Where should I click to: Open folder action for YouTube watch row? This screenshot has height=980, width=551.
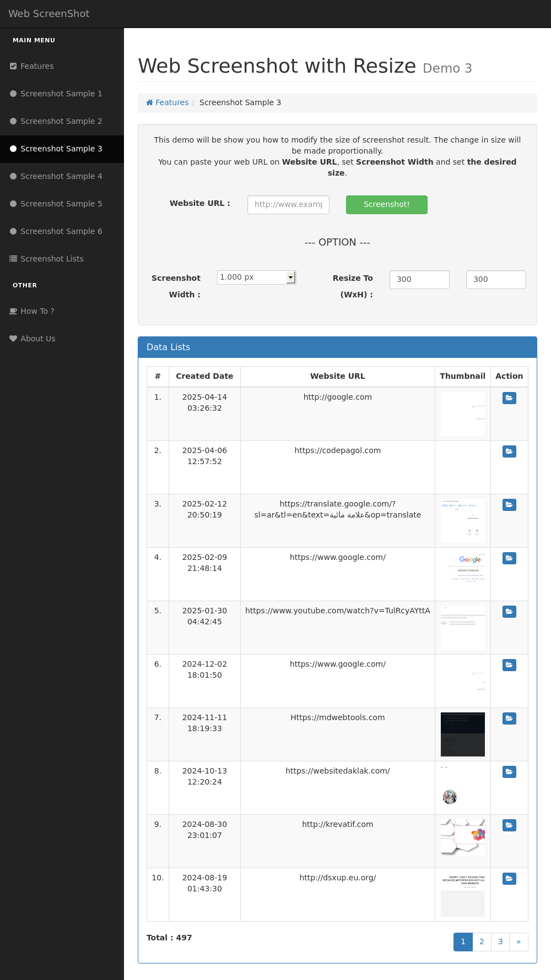pos(509,612)
